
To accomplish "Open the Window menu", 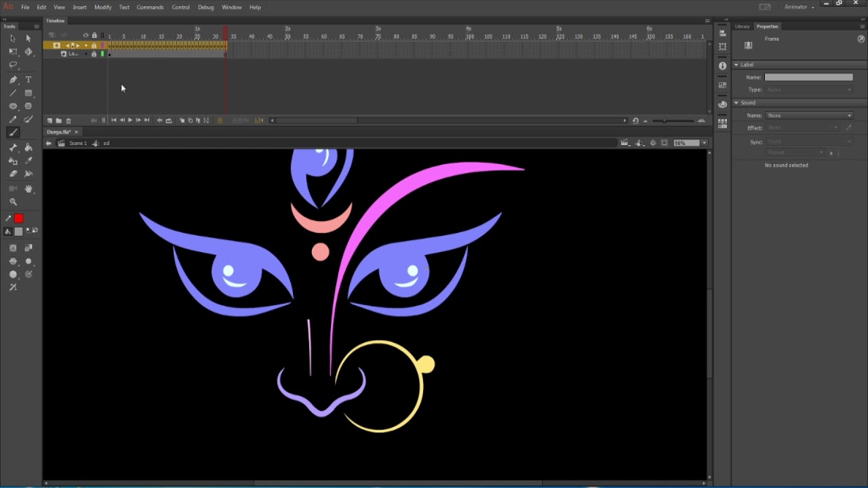I will click(231, 7).
